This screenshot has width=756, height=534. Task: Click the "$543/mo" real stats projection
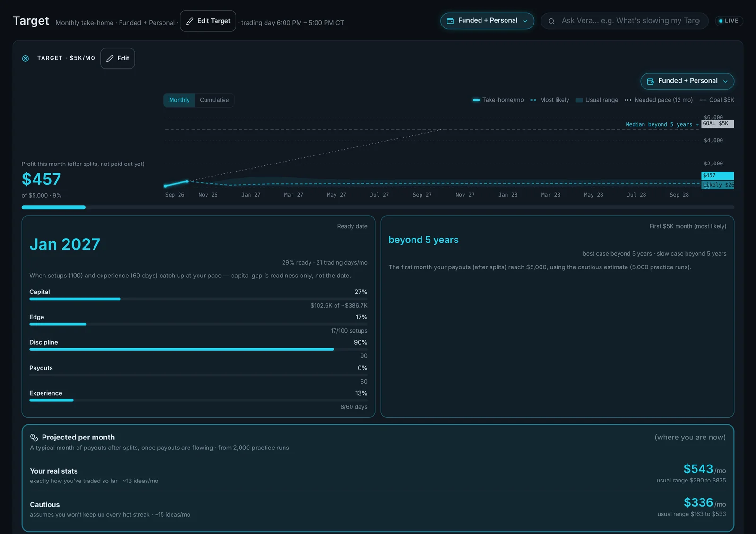pos(704,469)
